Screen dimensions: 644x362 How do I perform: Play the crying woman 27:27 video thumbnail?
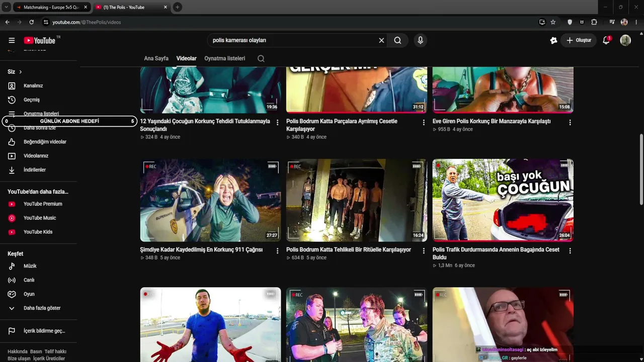[x=210, y=201]
